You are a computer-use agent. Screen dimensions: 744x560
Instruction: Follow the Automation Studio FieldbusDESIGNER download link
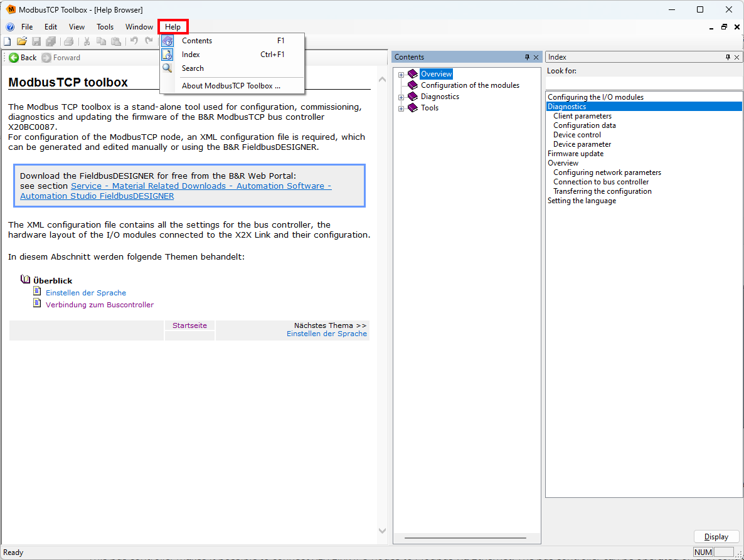pos(176,191)
